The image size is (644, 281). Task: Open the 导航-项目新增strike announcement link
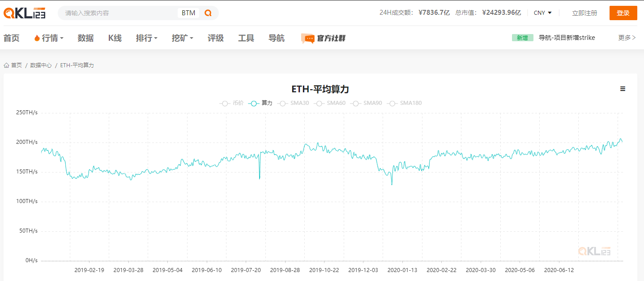[568, 38]
